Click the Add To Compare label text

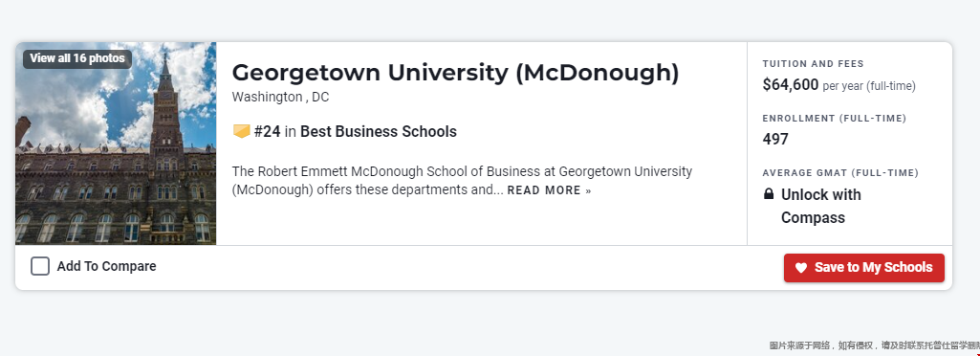106,266
